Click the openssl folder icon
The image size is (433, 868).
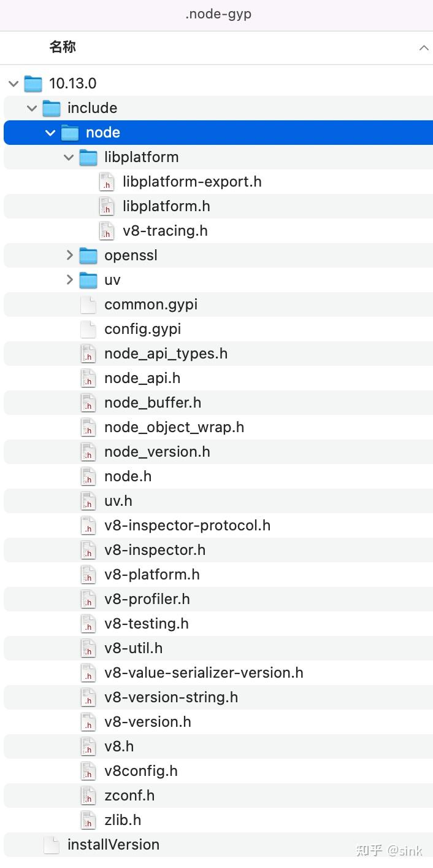(88, 255)
